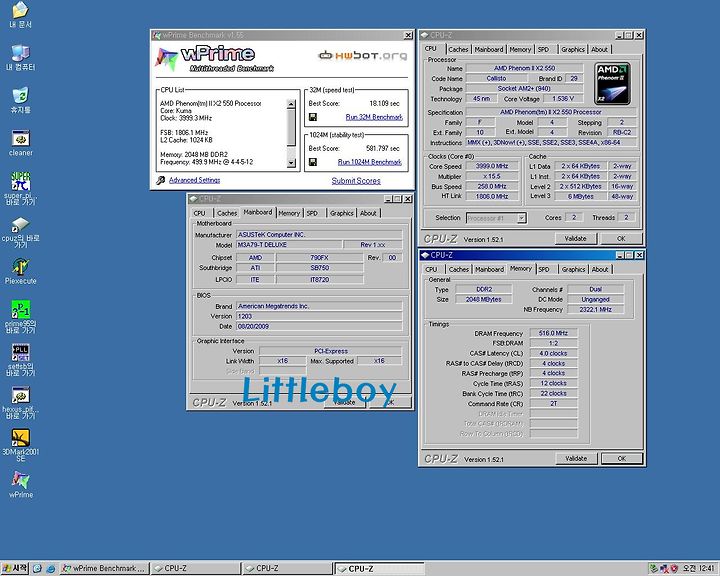Click the Internet Explorer quick launch icon
This screenshot has width=720, height=576.
51,569
